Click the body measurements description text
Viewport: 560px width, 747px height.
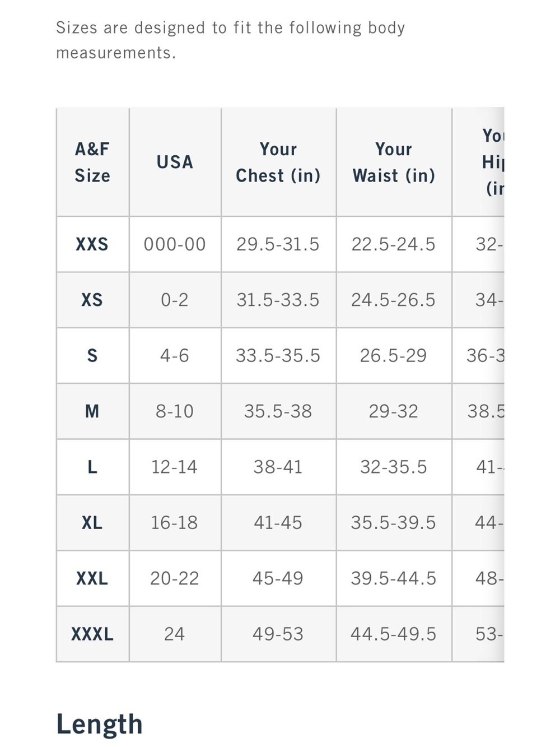pyautogui.click(x=230, y=40)
